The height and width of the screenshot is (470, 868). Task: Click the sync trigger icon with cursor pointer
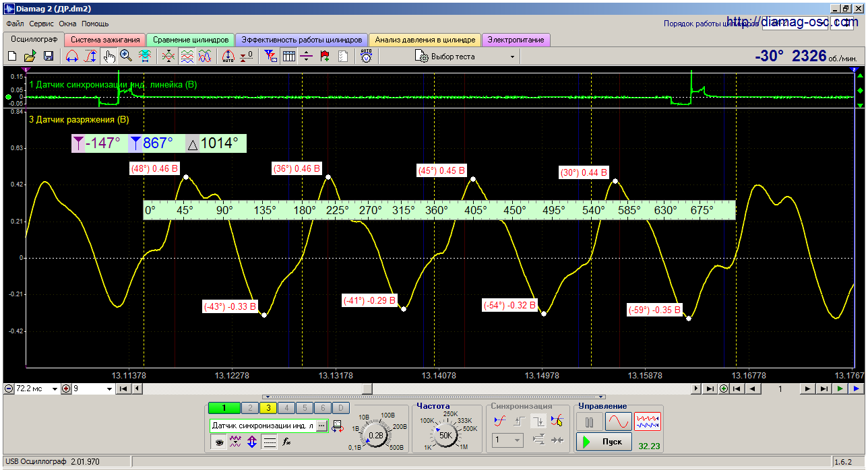[557, 422]
